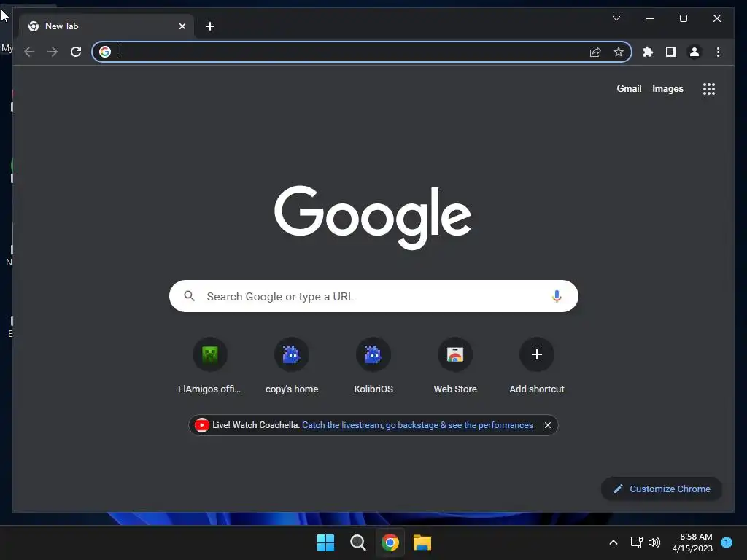Open the Images link

[667, 88]
